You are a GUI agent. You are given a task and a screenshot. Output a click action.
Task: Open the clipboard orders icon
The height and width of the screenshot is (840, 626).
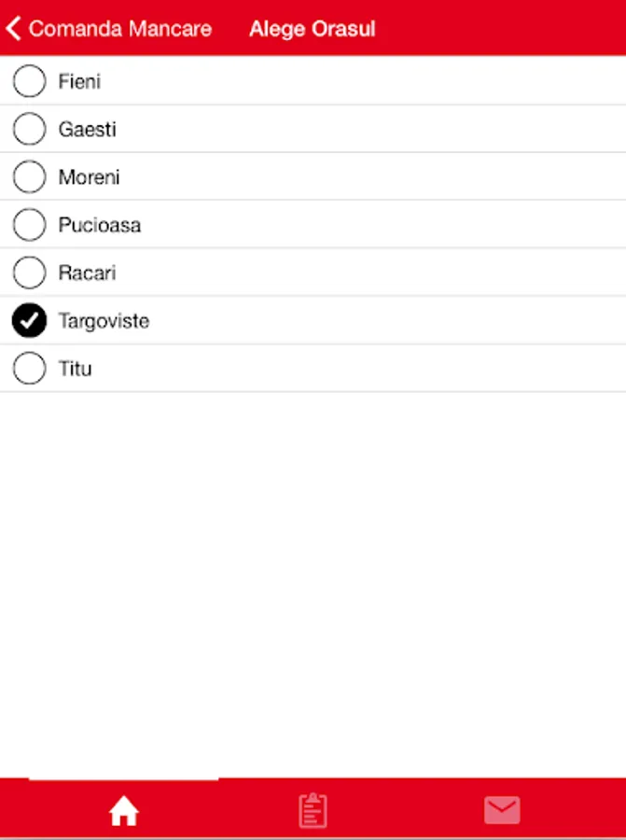point(313,810)
